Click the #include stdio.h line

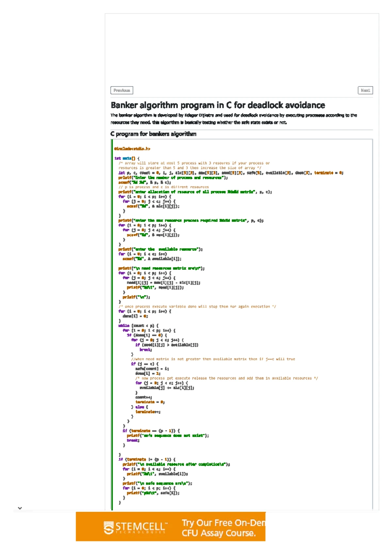(132, 149)
